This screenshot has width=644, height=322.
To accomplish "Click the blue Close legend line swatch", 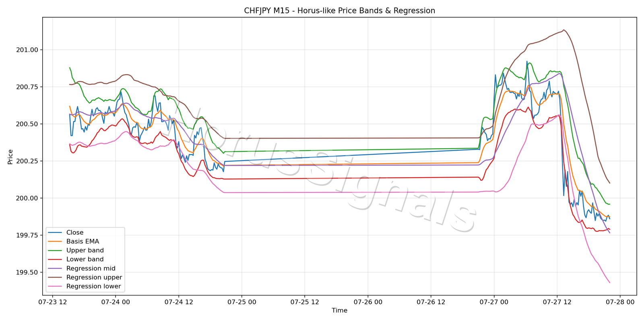I will click(x=55, y=233).
